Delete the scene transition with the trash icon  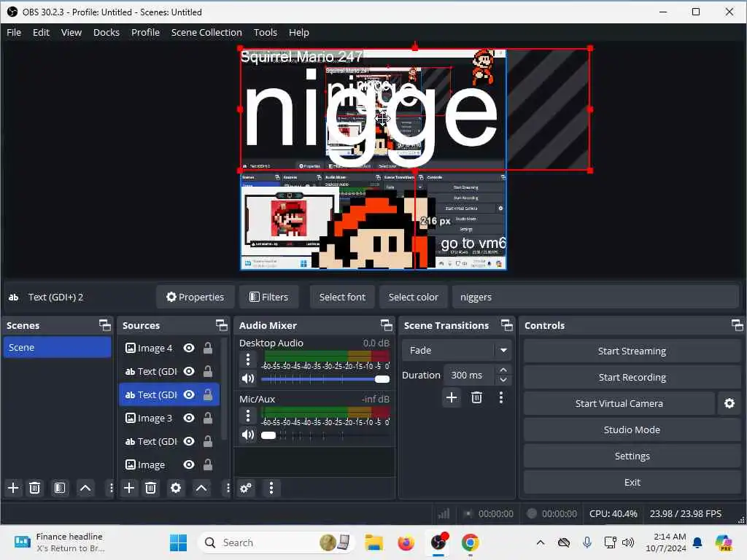point(476,397)
